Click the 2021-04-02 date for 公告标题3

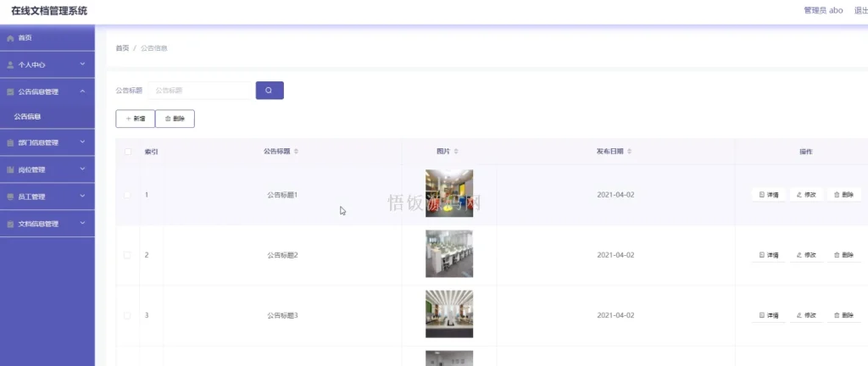(615, 315)
